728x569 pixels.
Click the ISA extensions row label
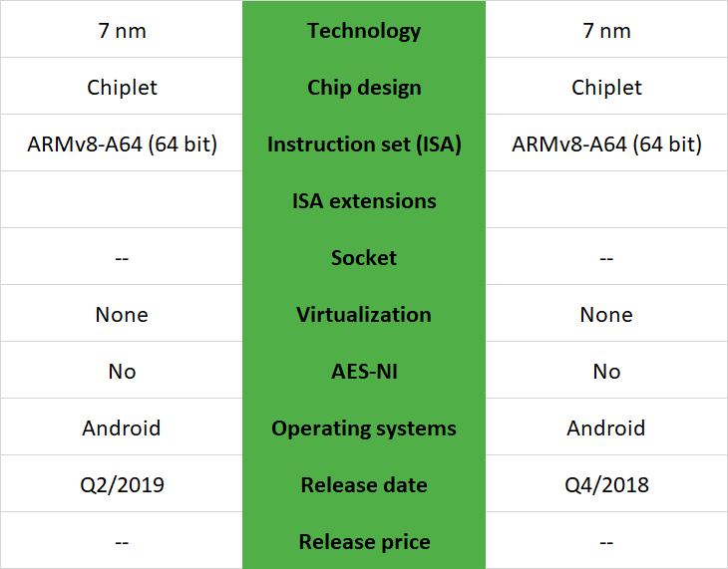(x=363, y=200)
